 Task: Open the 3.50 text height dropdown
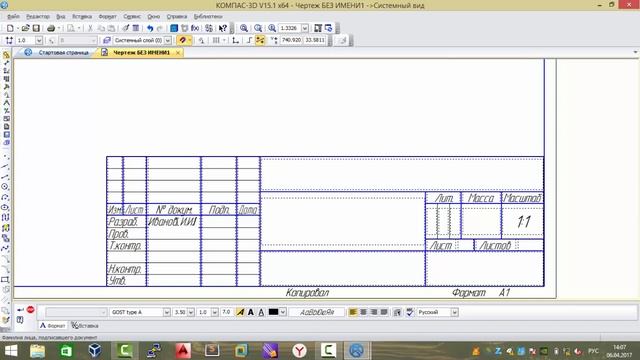point(191,312)
